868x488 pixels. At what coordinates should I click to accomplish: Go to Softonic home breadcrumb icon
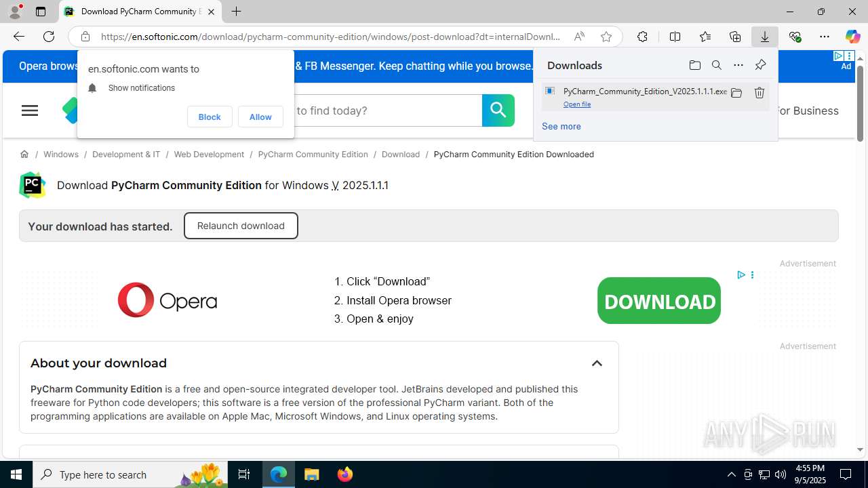(x=24, y=155)
